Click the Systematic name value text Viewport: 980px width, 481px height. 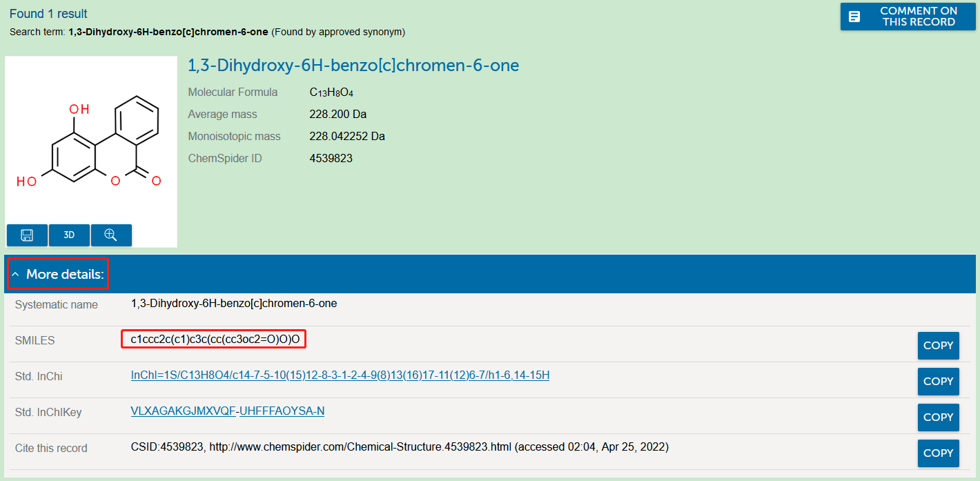pyautogui.click(x=234, y=304)
